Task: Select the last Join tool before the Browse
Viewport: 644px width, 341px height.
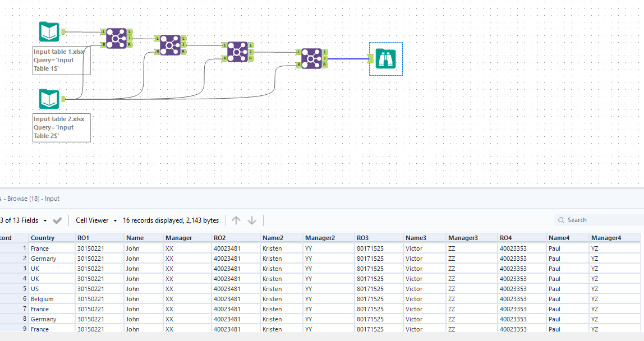Action: [312, 58]
